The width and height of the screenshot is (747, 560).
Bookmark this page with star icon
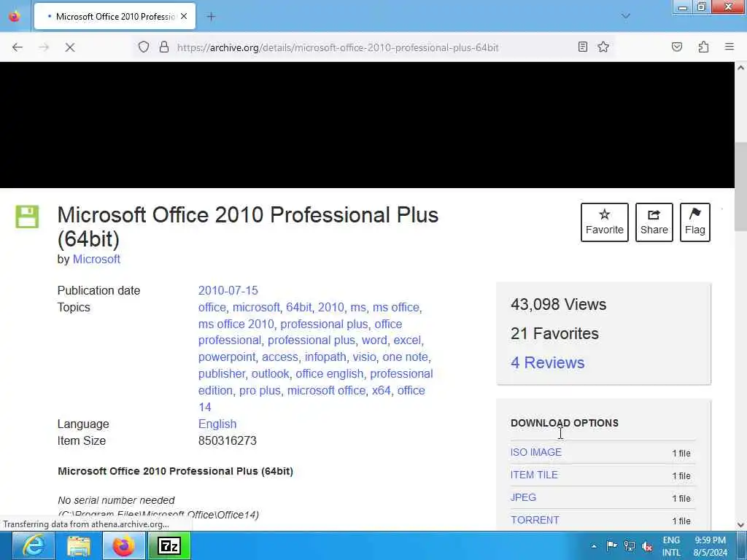click(603, 47)
